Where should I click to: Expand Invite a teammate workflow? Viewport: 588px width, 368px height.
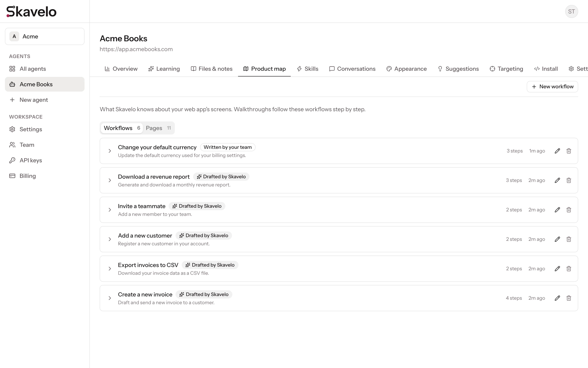coord(110,210)
